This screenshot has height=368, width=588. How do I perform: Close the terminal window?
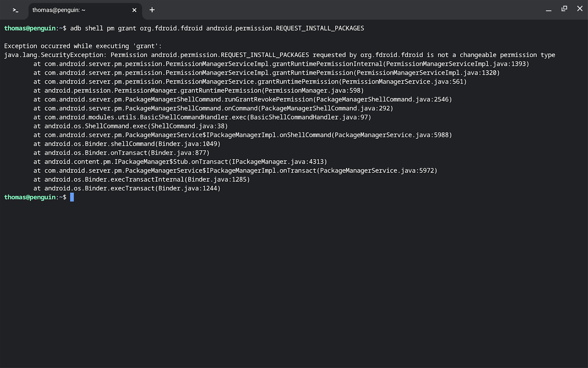pos(580,9)
